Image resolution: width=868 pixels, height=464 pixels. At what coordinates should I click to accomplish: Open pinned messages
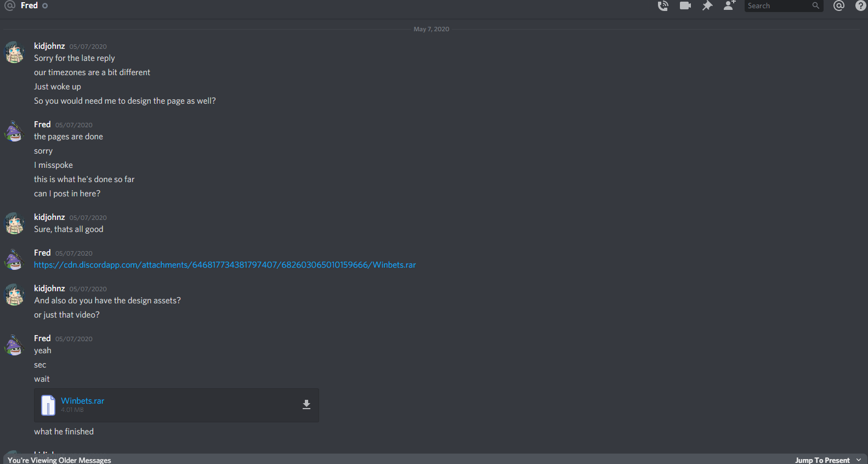[707, 5]
